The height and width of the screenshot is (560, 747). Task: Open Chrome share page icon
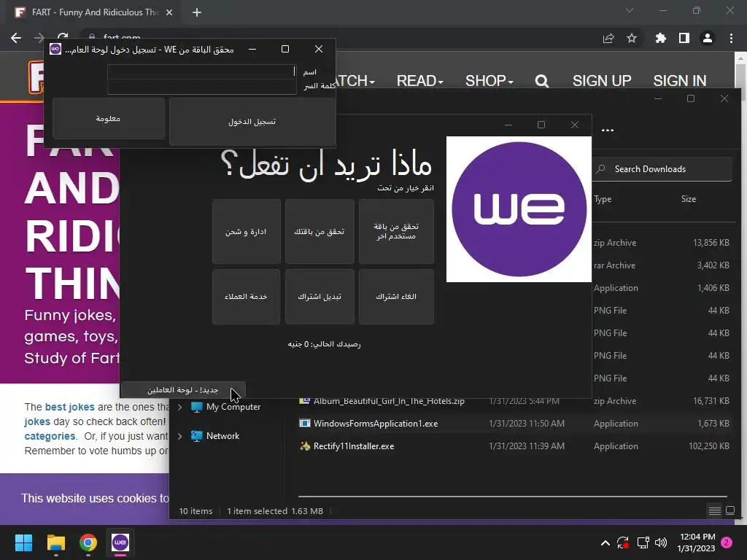point(608,39)
